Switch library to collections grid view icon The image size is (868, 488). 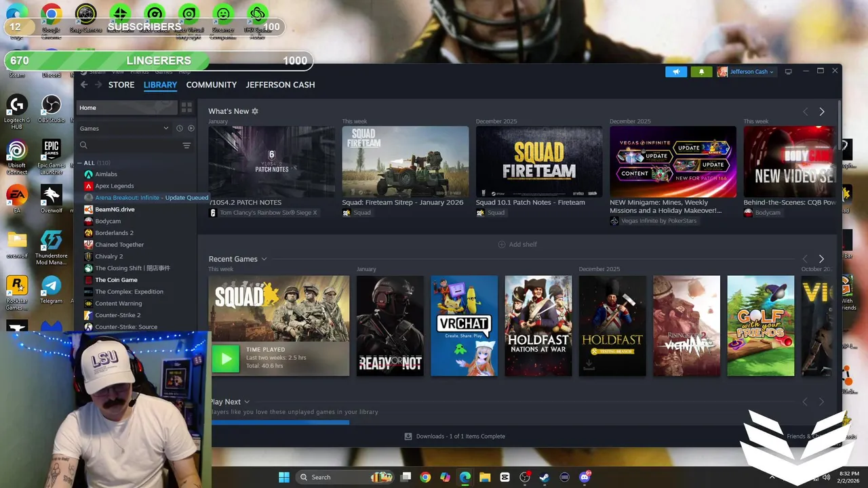[x=186, y=108]
